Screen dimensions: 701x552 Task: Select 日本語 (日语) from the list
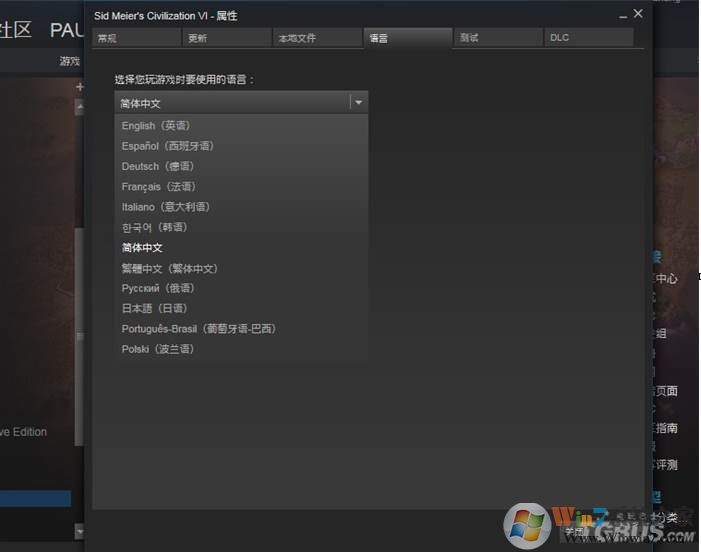click(x=154, y=308)
